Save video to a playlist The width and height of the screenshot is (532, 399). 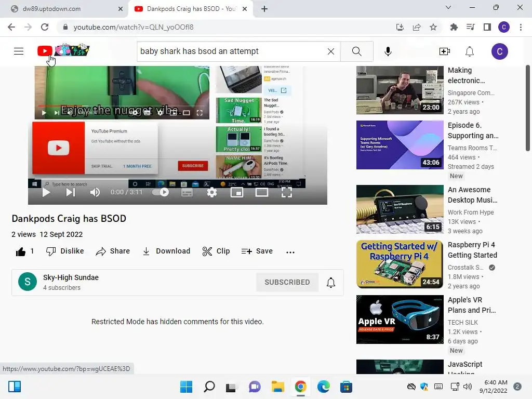coord(257,251)
